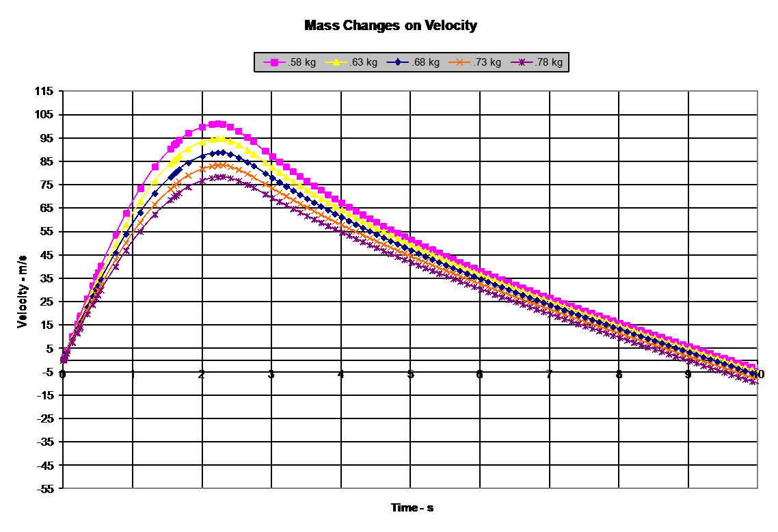Click the .63 kg legend entry
The image size is (778, 532).
pos(351,62)
